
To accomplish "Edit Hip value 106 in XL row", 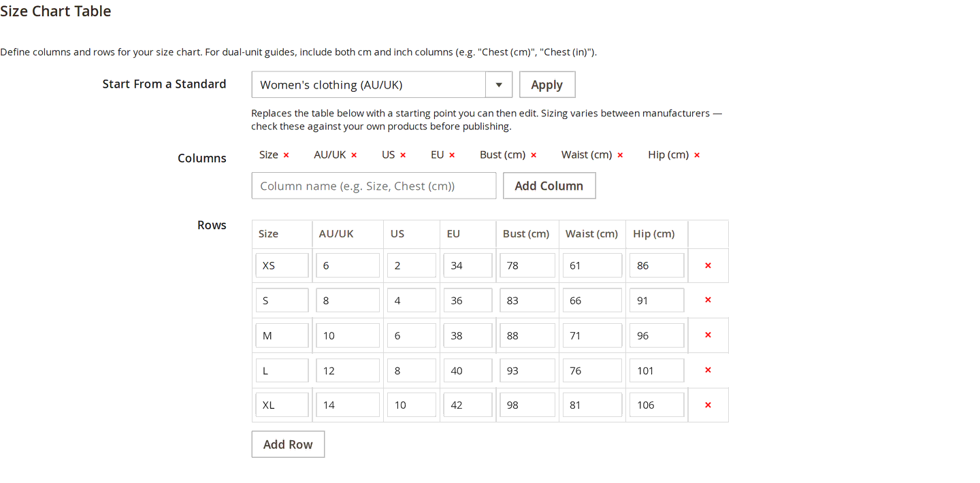I will click(x=657, y=405).
